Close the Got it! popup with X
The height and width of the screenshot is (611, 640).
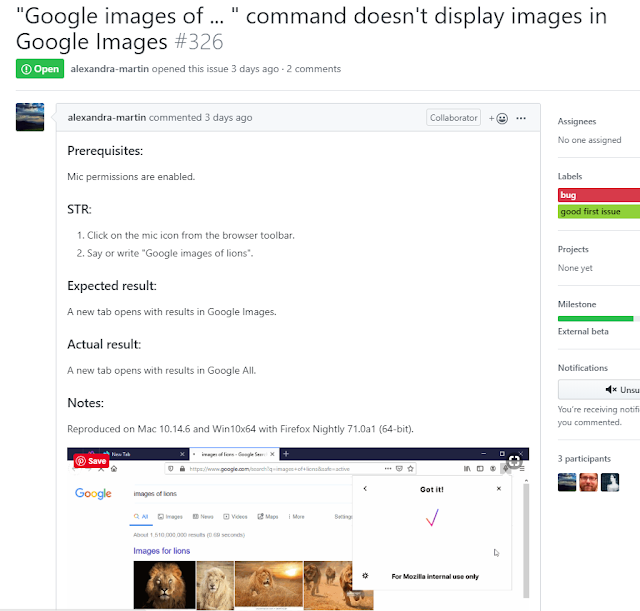click(498, 489)
